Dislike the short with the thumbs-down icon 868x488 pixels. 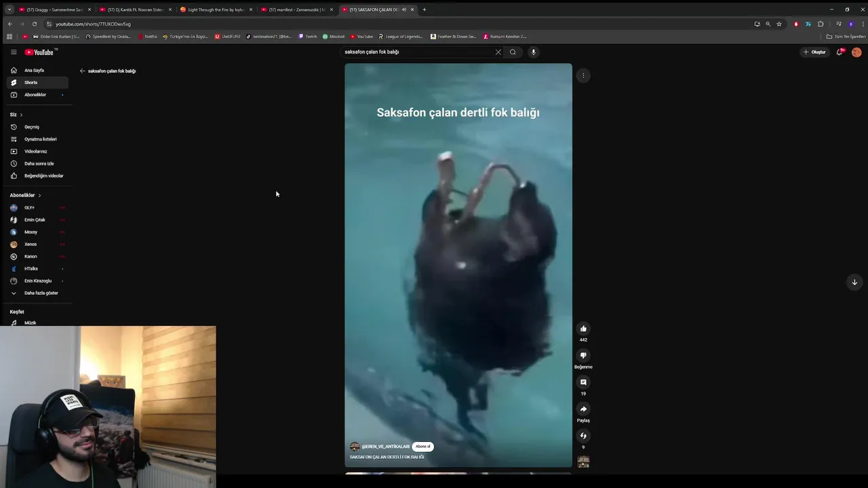[583, 355]
